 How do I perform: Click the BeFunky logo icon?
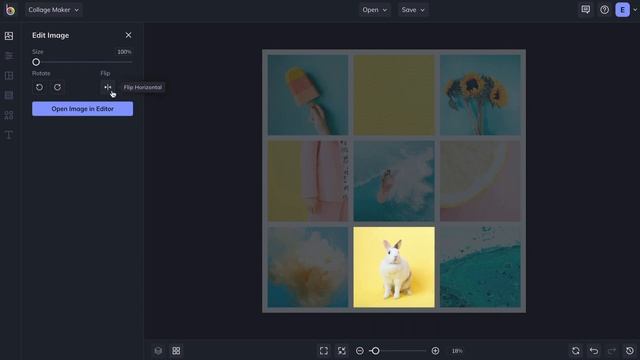pyautogui.click(x=10, y=9)
